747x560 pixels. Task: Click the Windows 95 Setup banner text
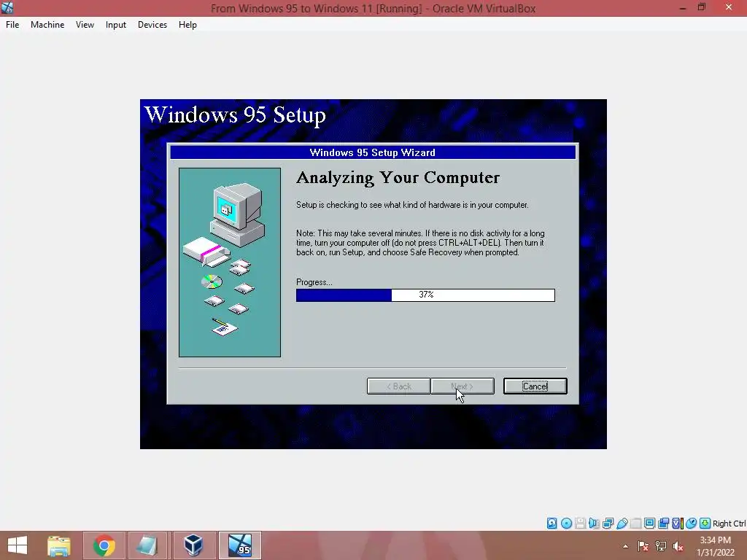pyautogui.click(x=235, y=115)
